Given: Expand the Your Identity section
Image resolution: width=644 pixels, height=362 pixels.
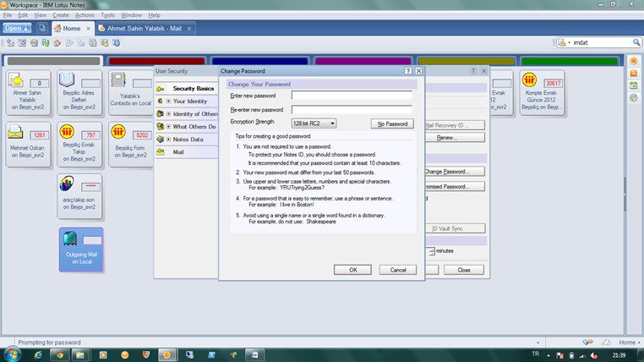Looking at the screenshot, I should point(168,101).
